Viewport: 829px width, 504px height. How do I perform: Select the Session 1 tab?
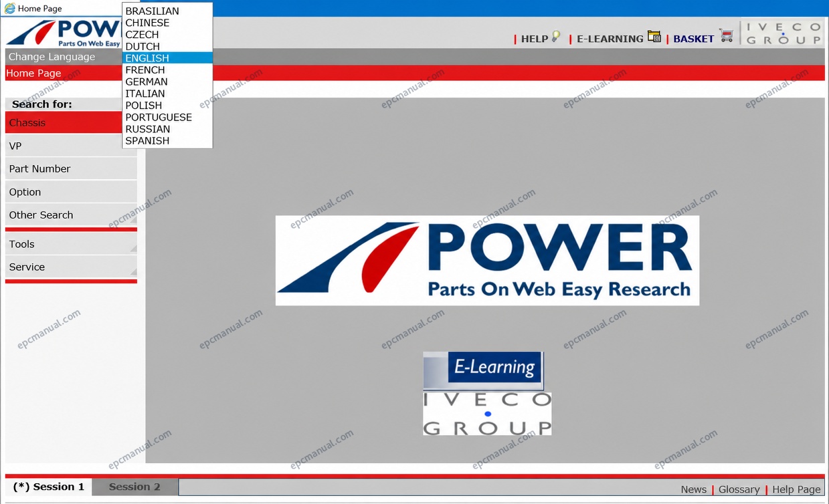(x=49, y=487)
